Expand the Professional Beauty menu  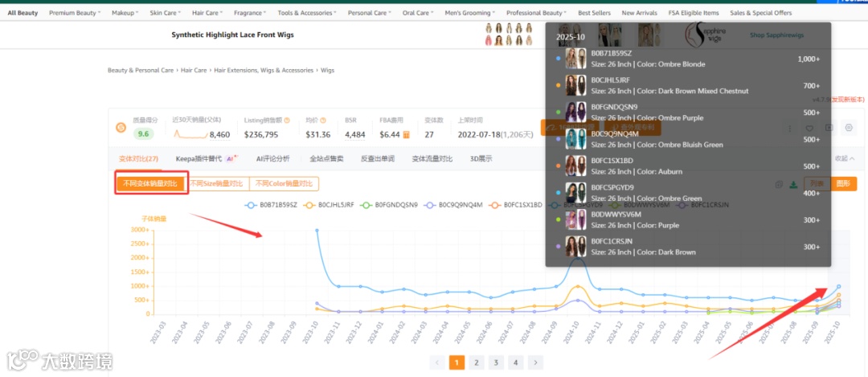coord(536,13)
